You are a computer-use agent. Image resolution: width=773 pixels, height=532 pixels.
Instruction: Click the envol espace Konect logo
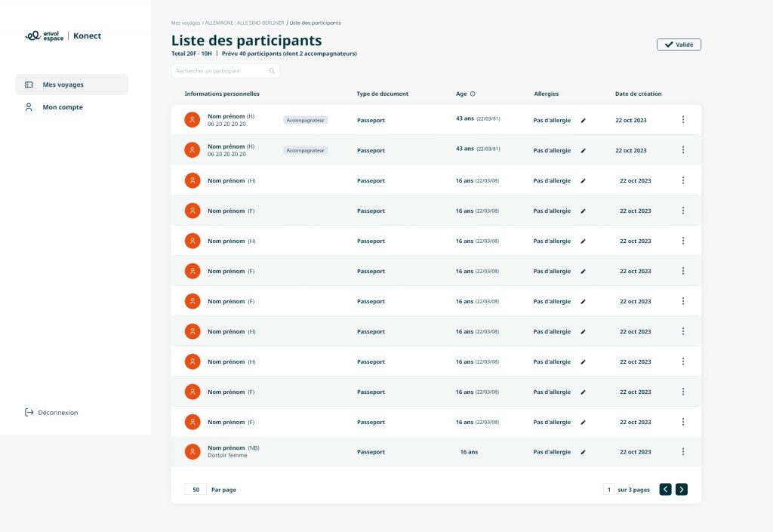[63, 35]
